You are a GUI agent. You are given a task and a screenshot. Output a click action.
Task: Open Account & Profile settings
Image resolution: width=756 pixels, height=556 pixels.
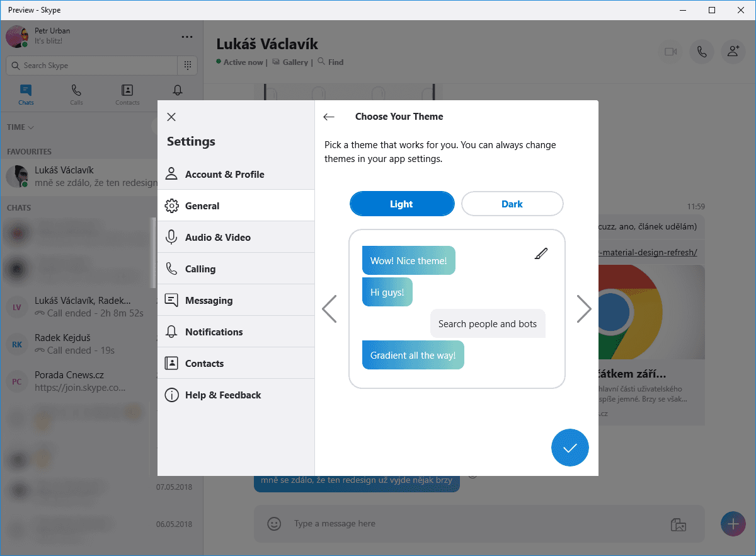(x=236, y=174)
